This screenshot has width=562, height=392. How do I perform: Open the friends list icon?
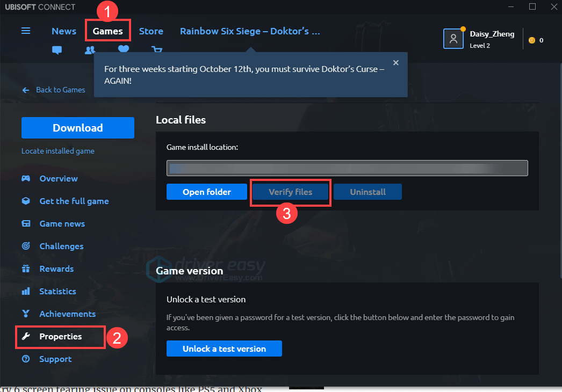coord(90,50)
